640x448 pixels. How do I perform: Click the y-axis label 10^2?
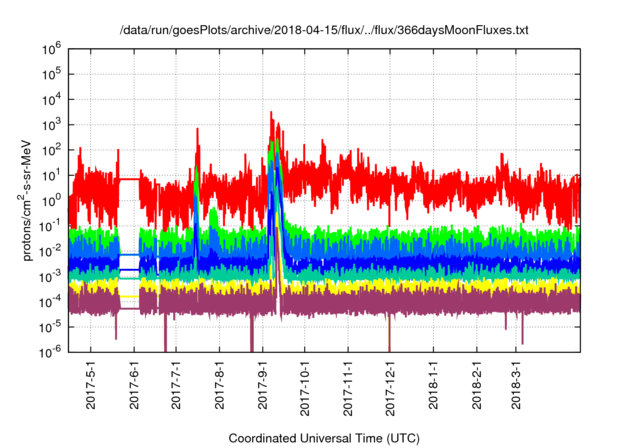pos(51,151)
